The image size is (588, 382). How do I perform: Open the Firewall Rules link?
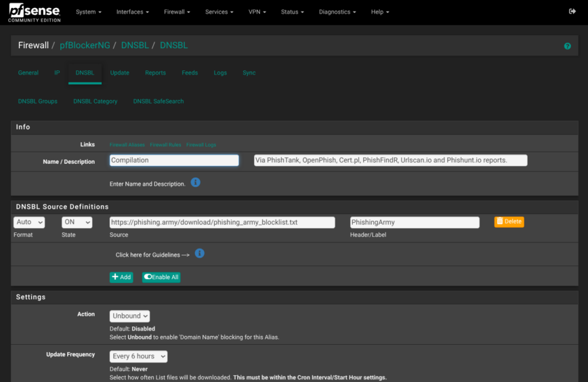coord(165,145)
